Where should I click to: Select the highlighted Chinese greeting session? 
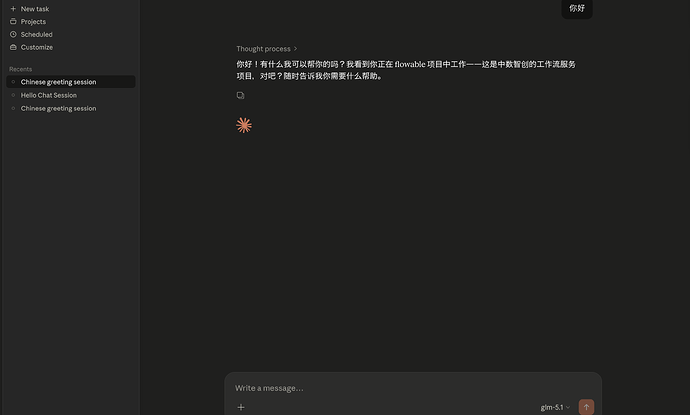tap(71, 82)
